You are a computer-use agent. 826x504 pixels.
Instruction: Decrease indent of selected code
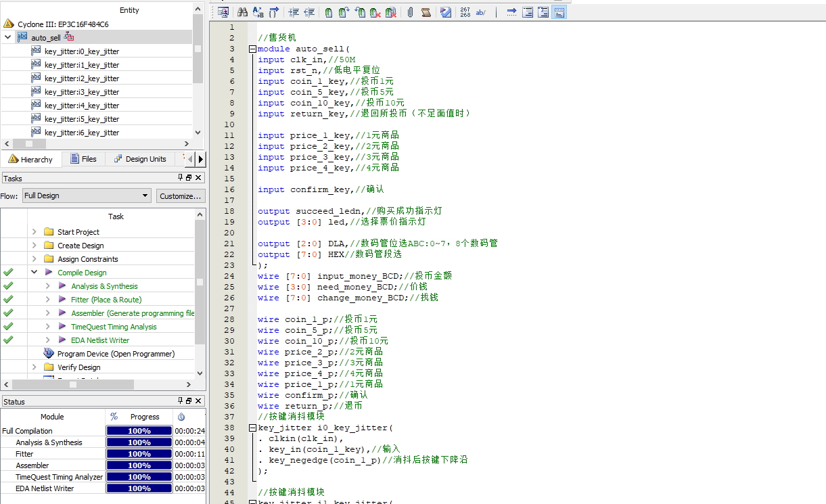point(309,12)
